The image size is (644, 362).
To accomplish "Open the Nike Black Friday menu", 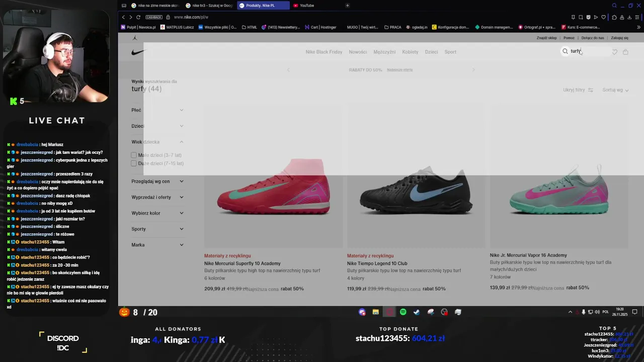I will click(x=324, y=52).
